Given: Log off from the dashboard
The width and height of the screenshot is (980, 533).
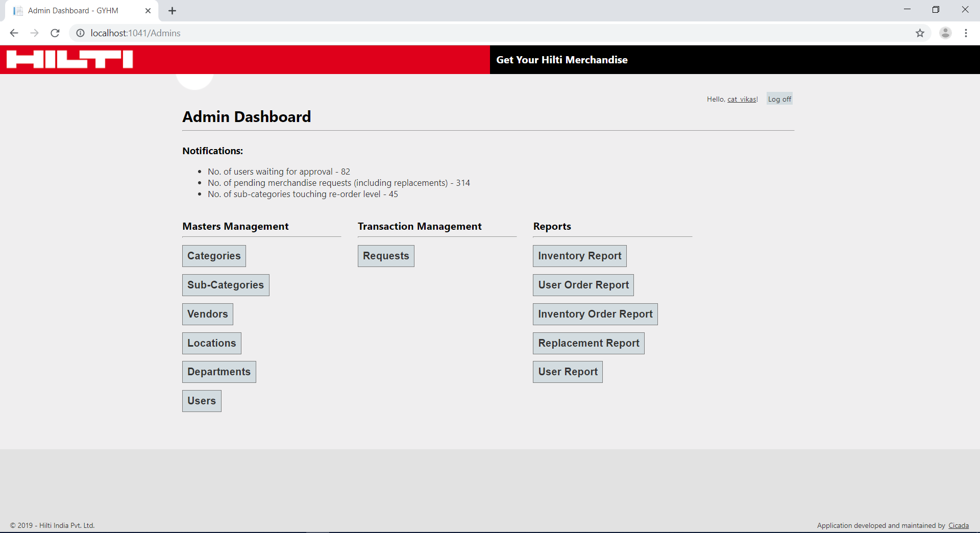Looking at the screenshot, I should coord(779,99).
